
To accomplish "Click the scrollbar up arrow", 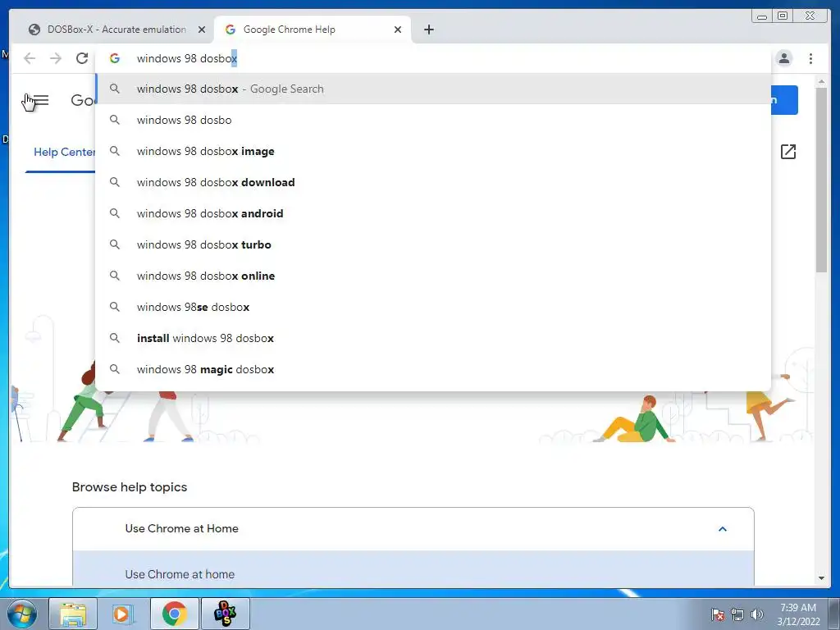I will click(821, 81).
